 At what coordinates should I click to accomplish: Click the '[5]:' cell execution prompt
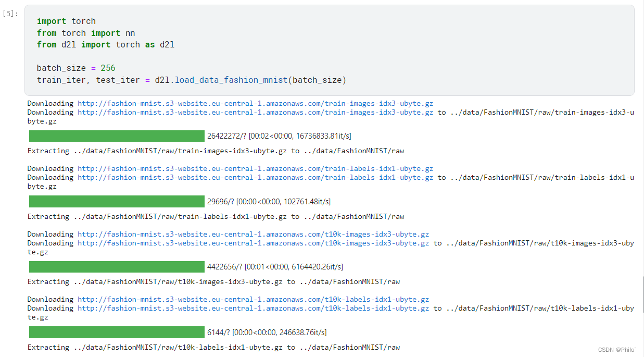pos(11,14)
